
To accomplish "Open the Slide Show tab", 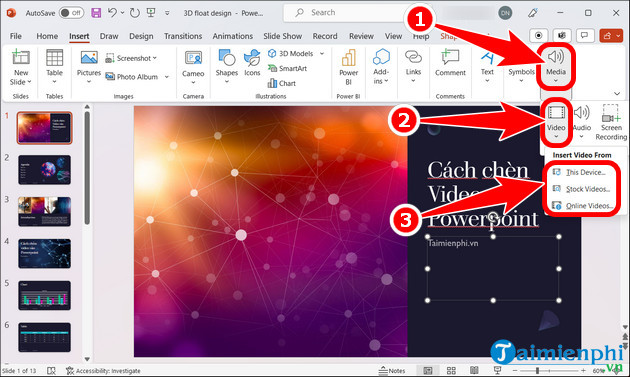I will [x=282, y=36].
